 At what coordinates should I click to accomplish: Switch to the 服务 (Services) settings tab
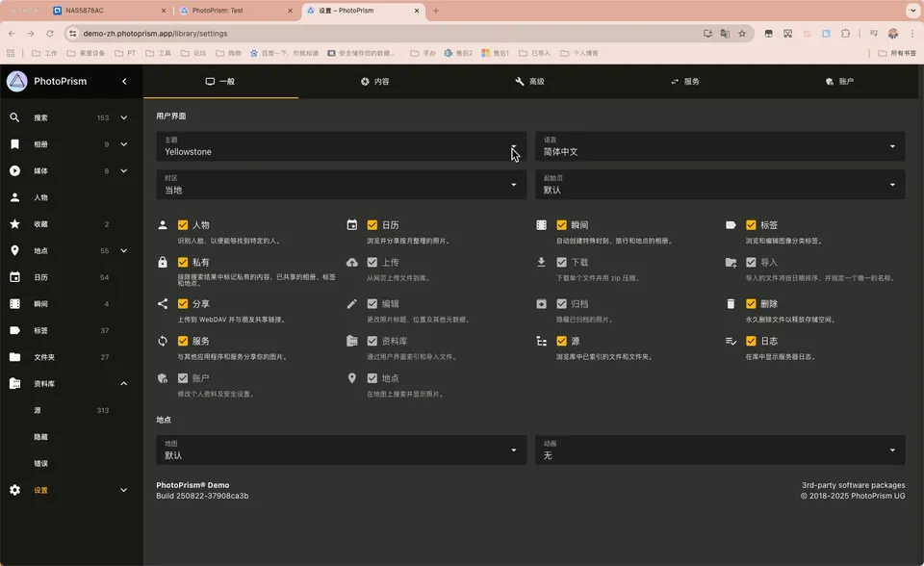[685, 82]
